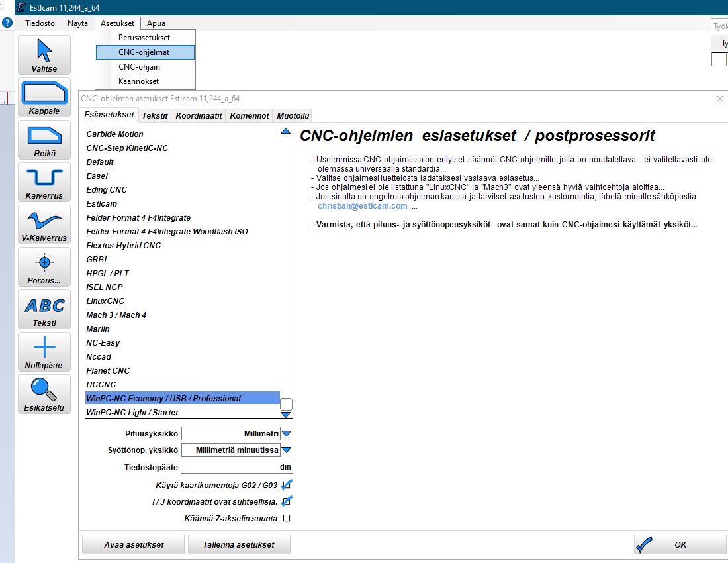728x563 pixels.
Task: Choose Perusasetukset from the menu
Action: tap(146, 38)
